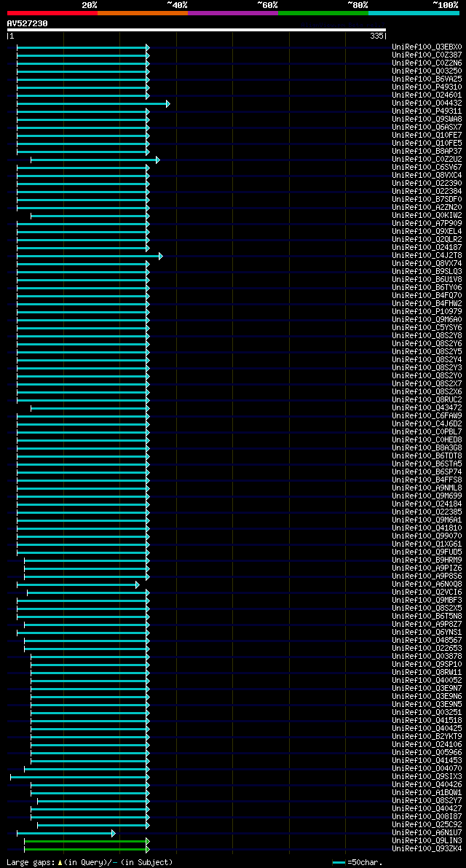Select label UniRef100_Q03250
466x868 pixels.
[x=427, y=71]
